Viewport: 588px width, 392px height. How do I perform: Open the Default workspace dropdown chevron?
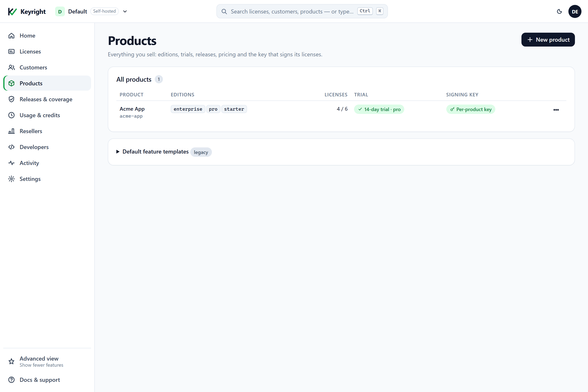(125, 11)
